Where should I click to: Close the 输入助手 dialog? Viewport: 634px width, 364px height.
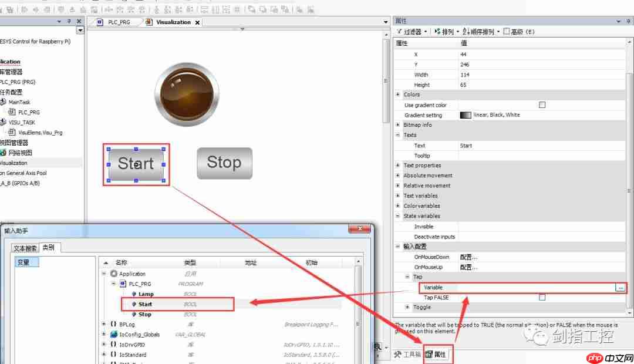(359, 229)
